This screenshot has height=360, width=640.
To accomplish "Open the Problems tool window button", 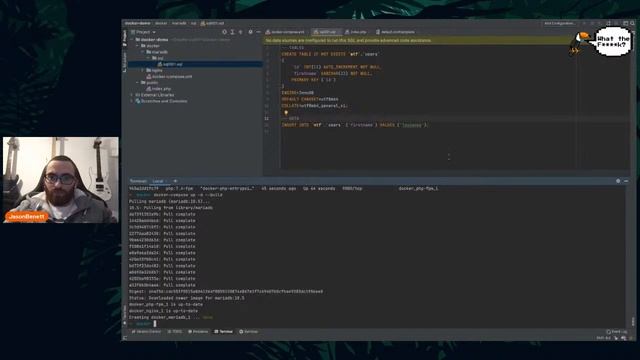I will 198,331.
